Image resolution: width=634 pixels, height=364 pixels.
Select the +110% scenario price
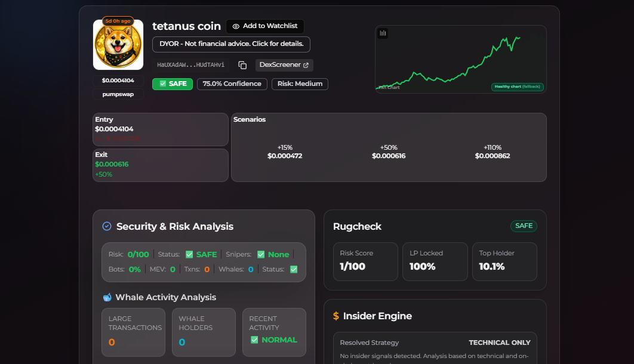coord(493,156)
